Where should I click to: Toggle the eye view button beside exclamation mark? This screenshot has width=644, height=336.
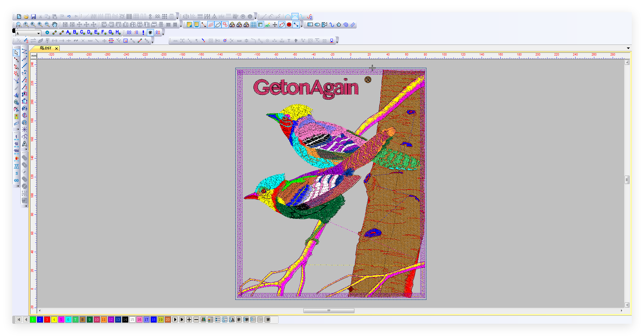point(150,33)
